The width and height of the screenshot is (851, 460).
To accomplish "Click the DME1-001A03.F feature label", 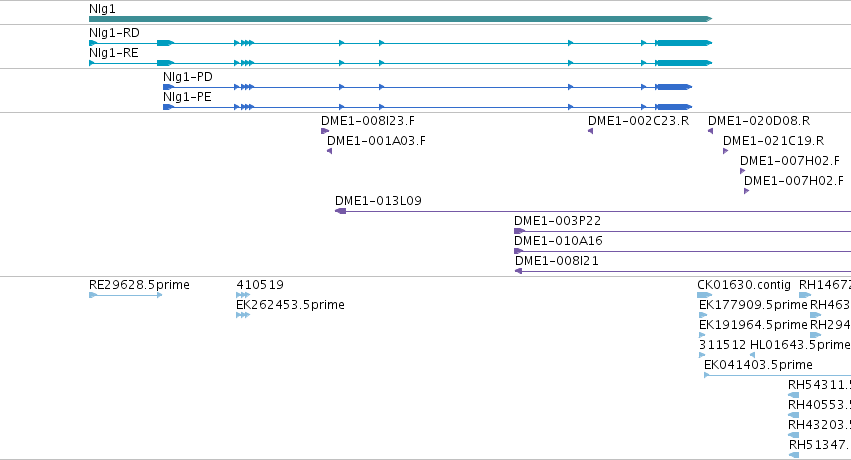I will coord(376,141).
